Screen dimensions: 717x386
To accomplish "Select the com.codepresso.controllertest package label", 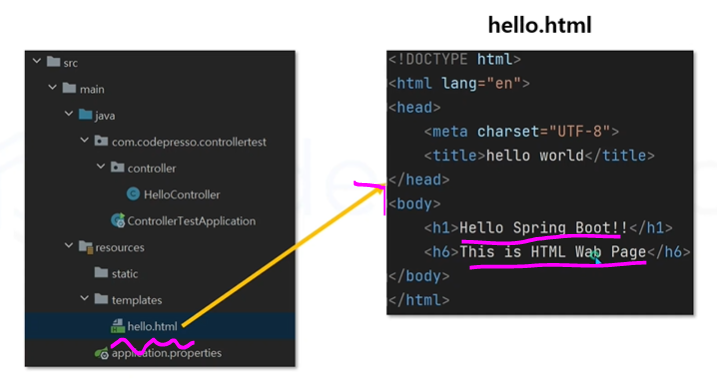I will tap(189, 142).
